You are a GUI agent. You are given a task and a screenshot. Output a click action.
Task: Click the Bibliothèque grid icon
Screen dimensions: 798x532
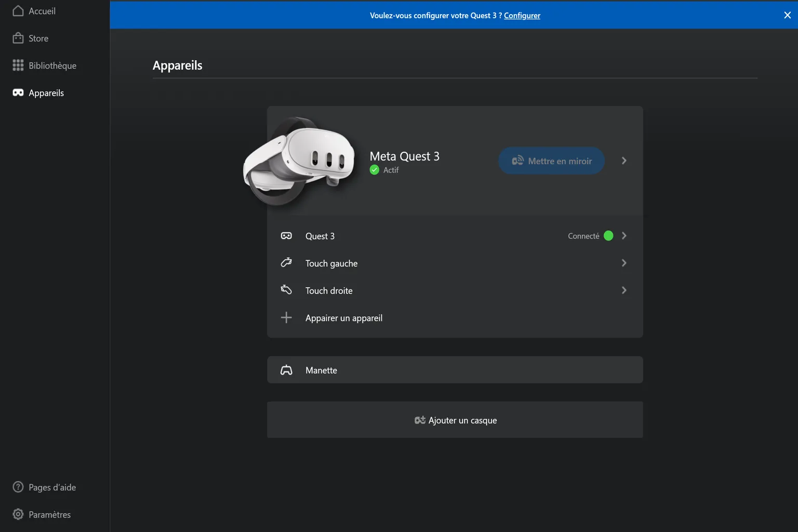pyautogui.click(x=18, y=65)
